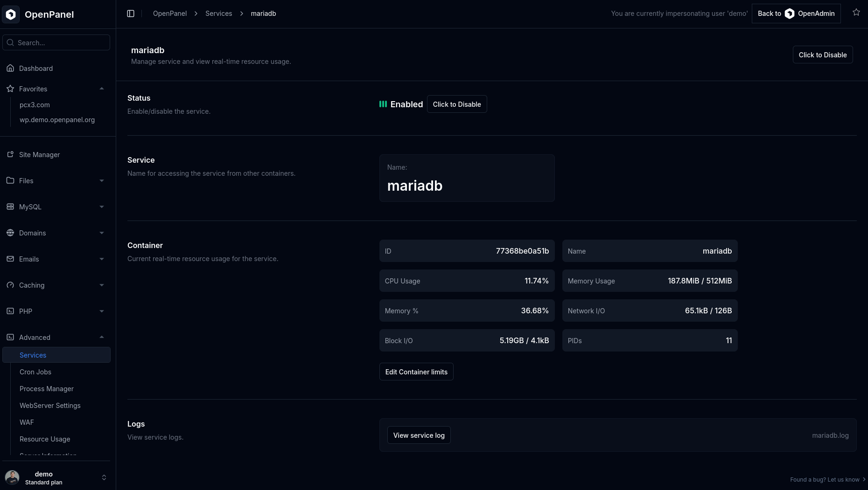Image resolution: width=868 pixels, height=490 pixels.
Task: Click the Memory % value 36.68%
Action: pos(535,311)
